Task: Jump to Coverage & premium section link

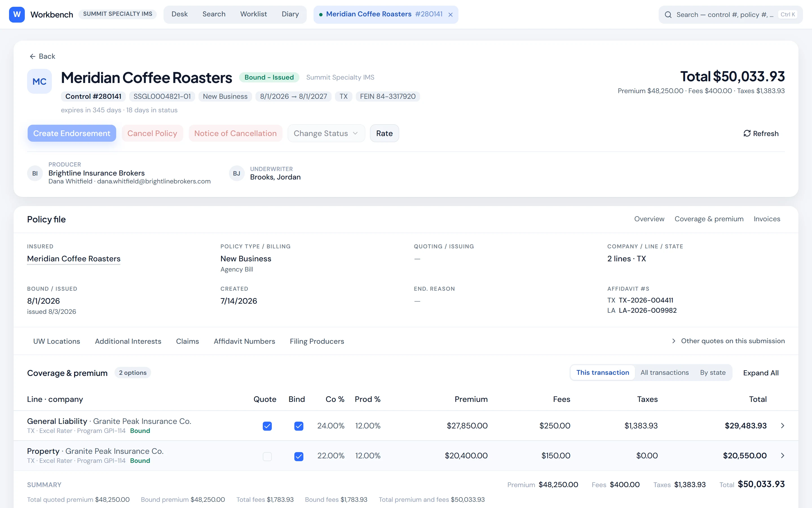Action: [709, 219]
